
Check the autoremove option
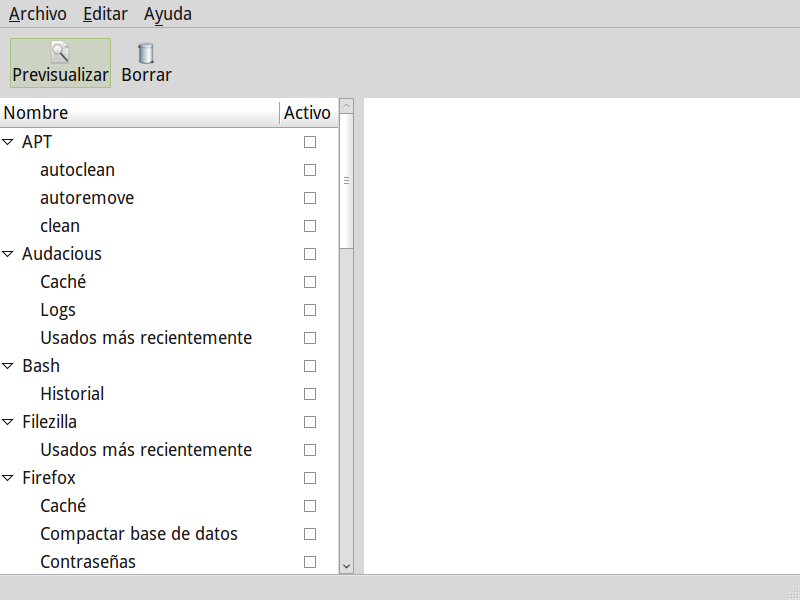310,198
